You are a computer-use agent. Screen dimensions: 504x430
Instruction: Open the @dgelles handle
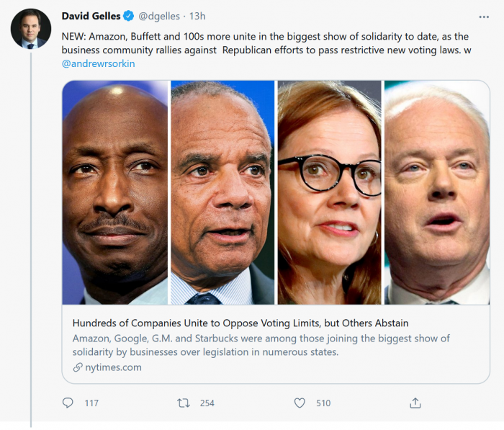click(161, 17)
